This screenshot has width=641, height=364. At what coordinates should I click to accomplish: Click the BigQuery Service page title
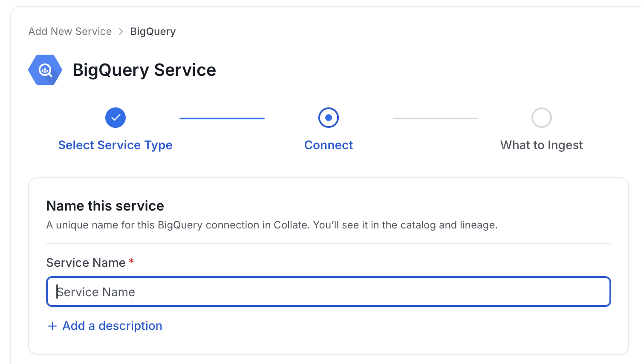coord(144,70)
